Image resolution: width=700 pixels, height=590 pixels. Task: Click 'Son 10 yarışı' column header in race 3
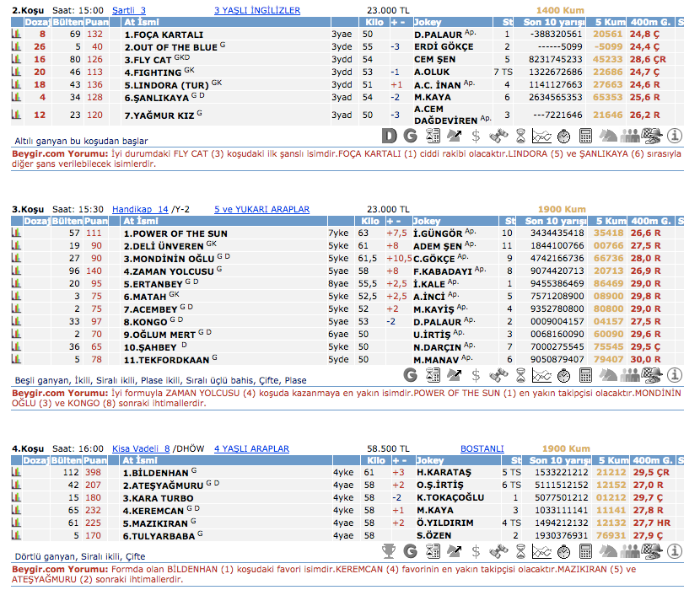point(554,221)
